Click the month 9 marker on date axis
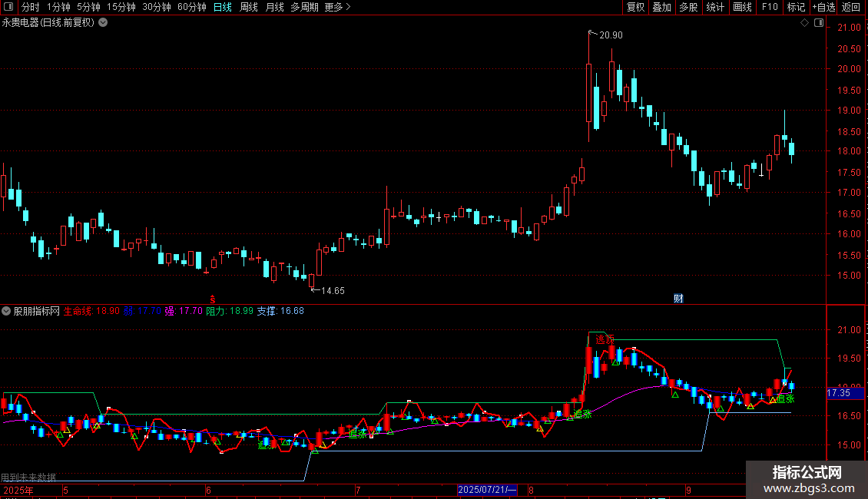This screenshot has width=868, height=499. point(689,490)
